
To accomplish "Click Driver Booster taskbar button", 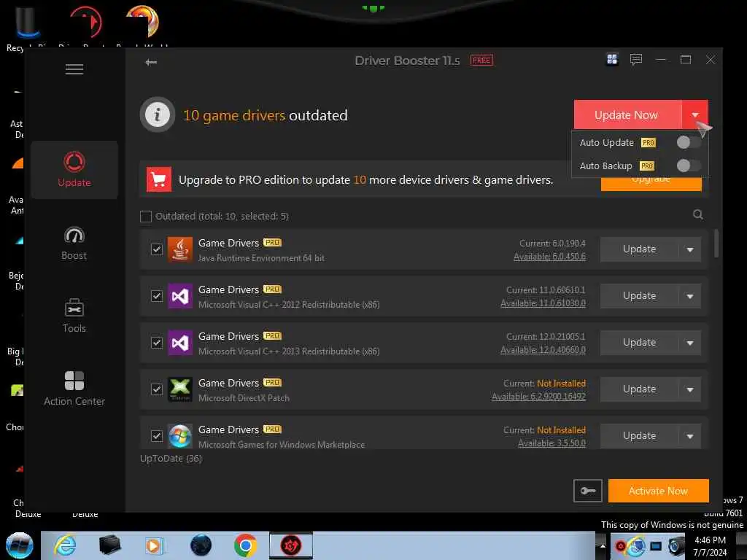I will point(291,545).
